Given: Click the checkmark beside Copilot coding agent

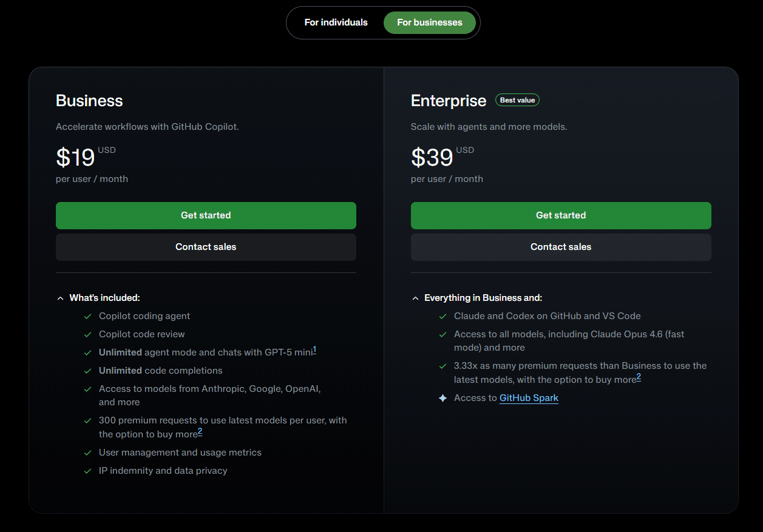Looking at the screenshot, I should point(87,316).
